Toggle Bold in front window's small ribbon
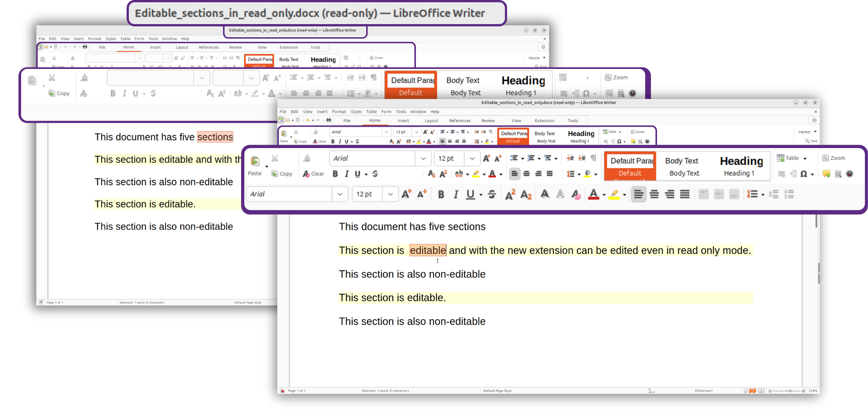Screen dimensions: 868x414 [x=333, y=141]
